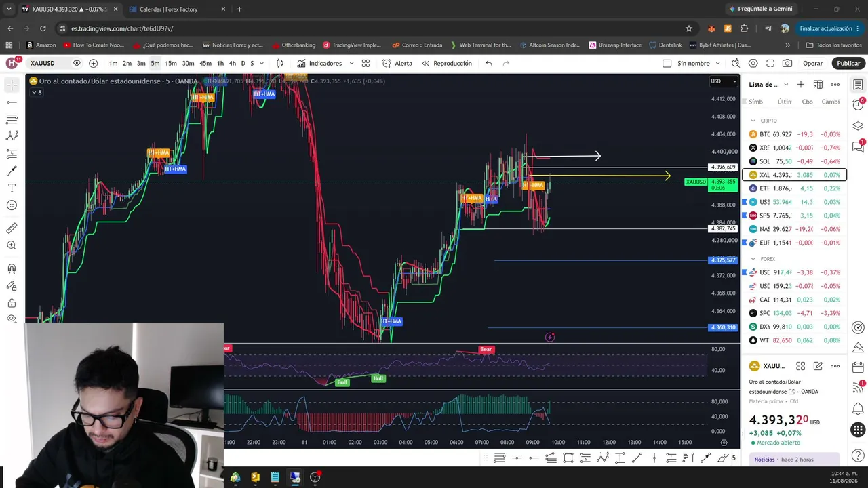
Task: Switch to the 30m timeframe
Action: 188,63
